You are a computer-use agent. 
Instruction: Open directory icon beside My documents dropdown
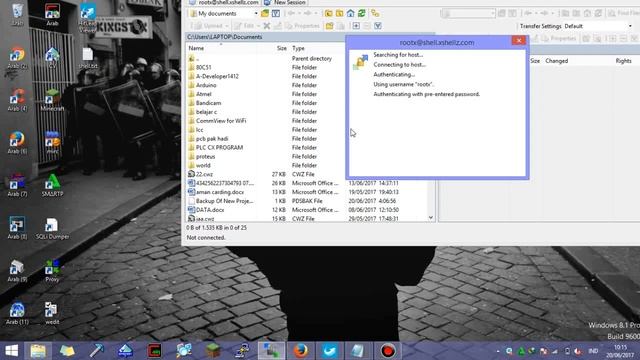click(x=264, y=13)
